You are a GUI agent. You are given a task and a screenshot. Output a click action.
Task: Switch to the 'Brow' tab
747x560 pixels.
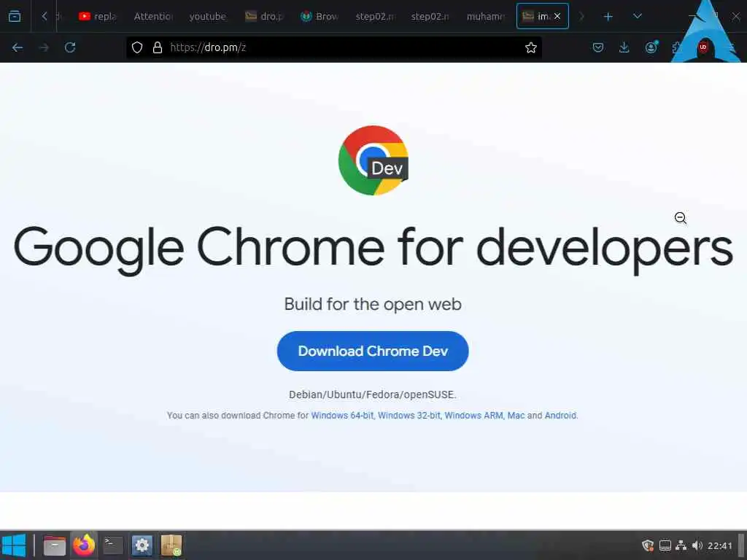click(320, 17)
